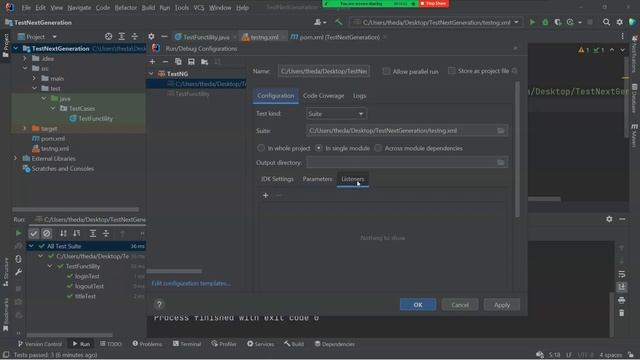Collapse All Test Suite results node
This screenshot has width=640, height=360.
31,246
